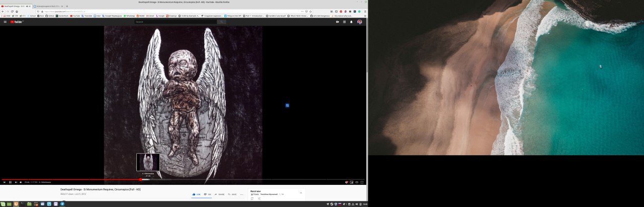The height and width of the screenshot is (207, 644).
Task: Open the HackerRank bookmark
Action: pos(62,16)
